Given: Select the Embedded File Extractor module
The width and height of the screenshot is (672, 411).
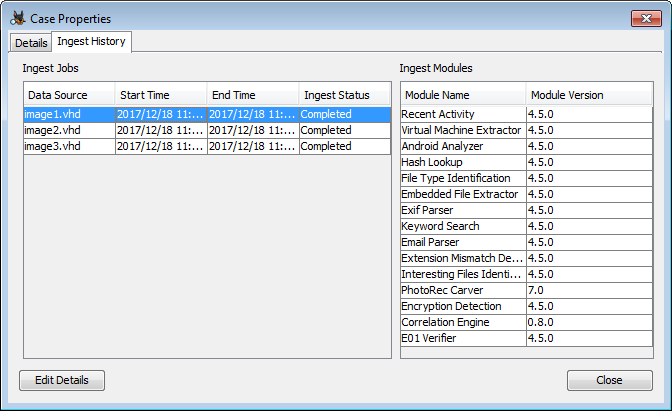Looking at the screenshot, I should [x=527, y=194].
